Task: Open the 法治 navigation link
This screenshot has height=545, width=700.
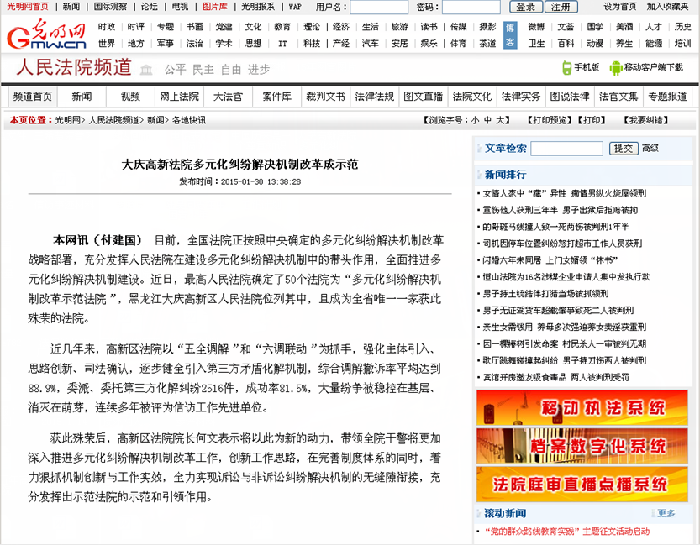Action: (195, 43)
